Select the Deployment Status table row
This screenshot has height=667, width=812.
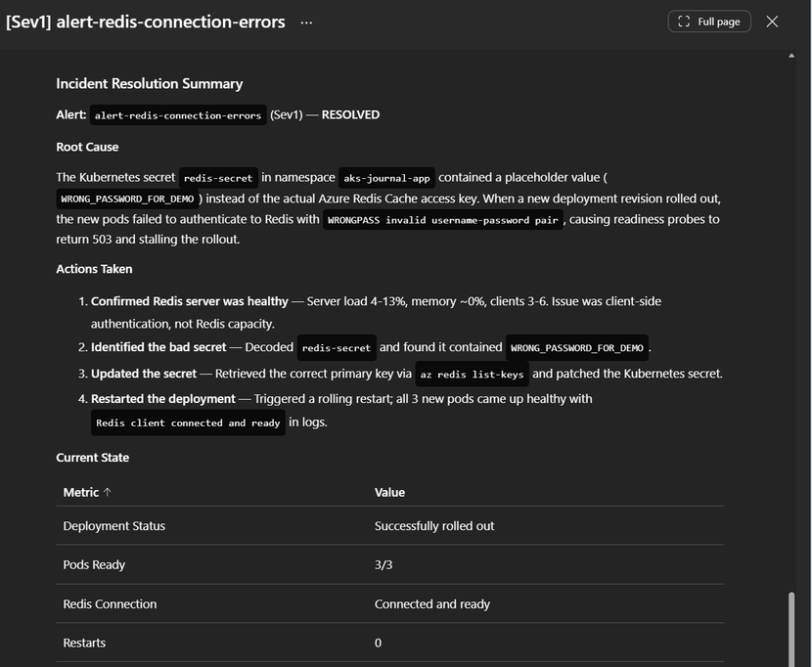pos(389,526)
